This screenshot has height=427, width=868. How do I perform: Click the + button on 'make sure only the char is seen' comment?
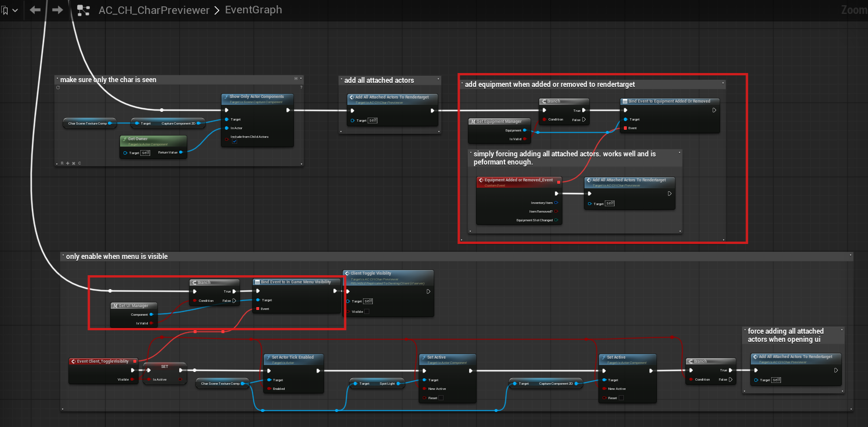click(x=68, y=163)
